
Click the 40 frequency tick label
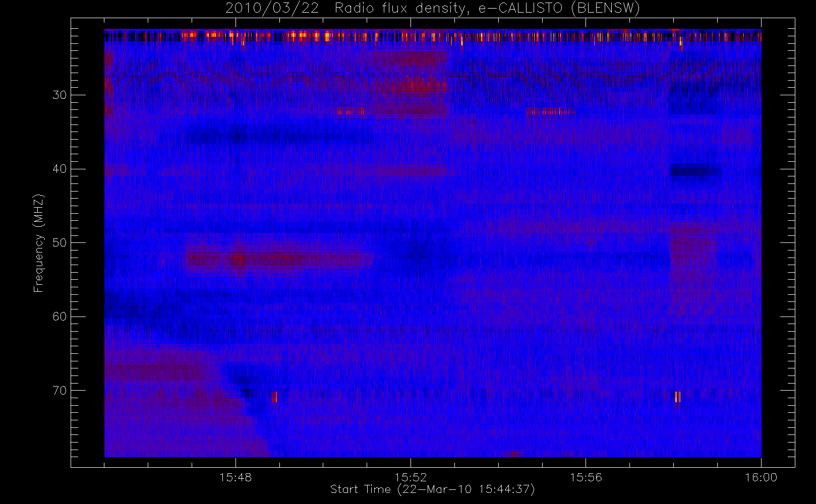[60, 169]
